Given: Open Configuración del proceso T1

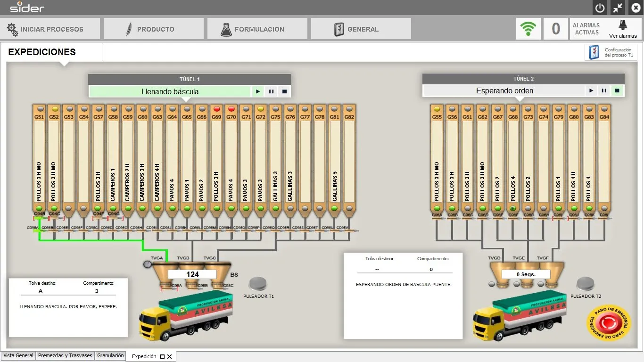Looking at the screenshot, I should coord(611,52).
